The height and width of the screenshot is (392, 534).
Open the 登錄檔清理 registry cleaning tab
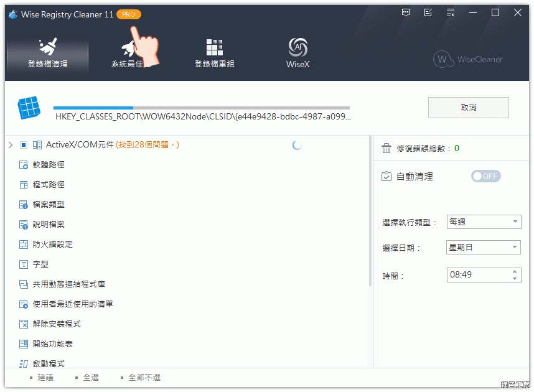pyautogui.click(x=47, y=54)
